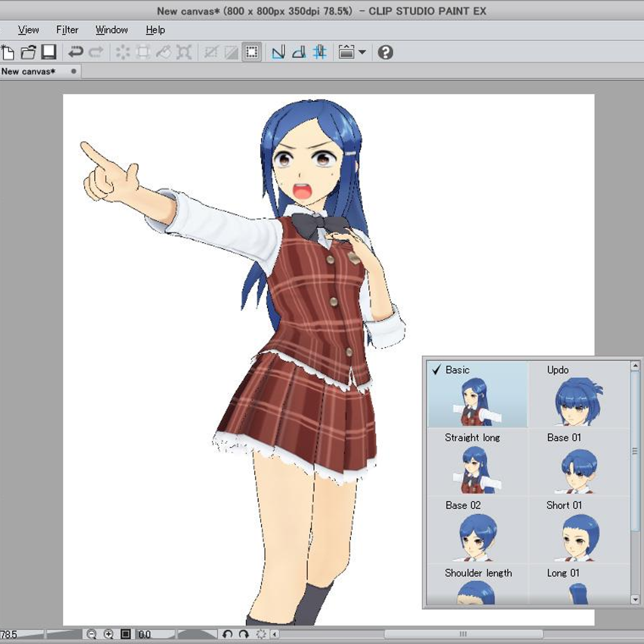Choose the Base 02 hairstyle
This screenshot has width=644, height=644.
point(477,530)
